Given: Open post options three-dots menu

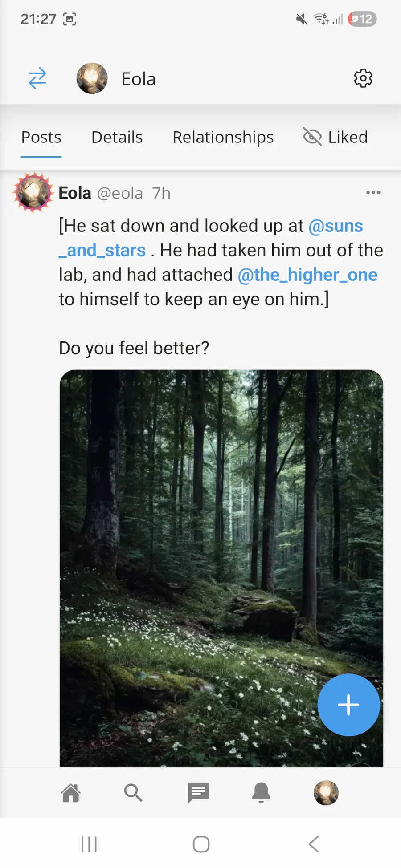Looking at the screenshot, I should (373, 192).
